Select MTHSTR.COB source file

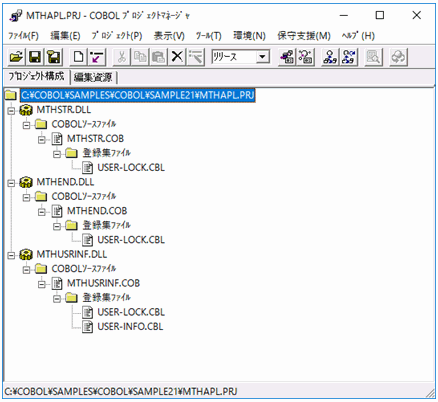(x=95, y=139)
